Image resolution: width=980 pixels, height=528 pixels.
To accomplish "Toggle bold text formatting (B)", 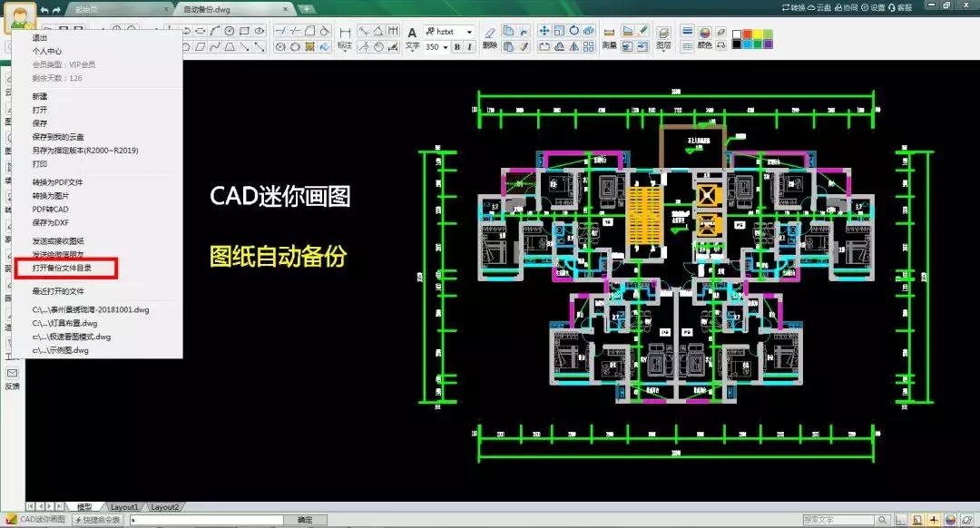I will (x=457, y=46).
